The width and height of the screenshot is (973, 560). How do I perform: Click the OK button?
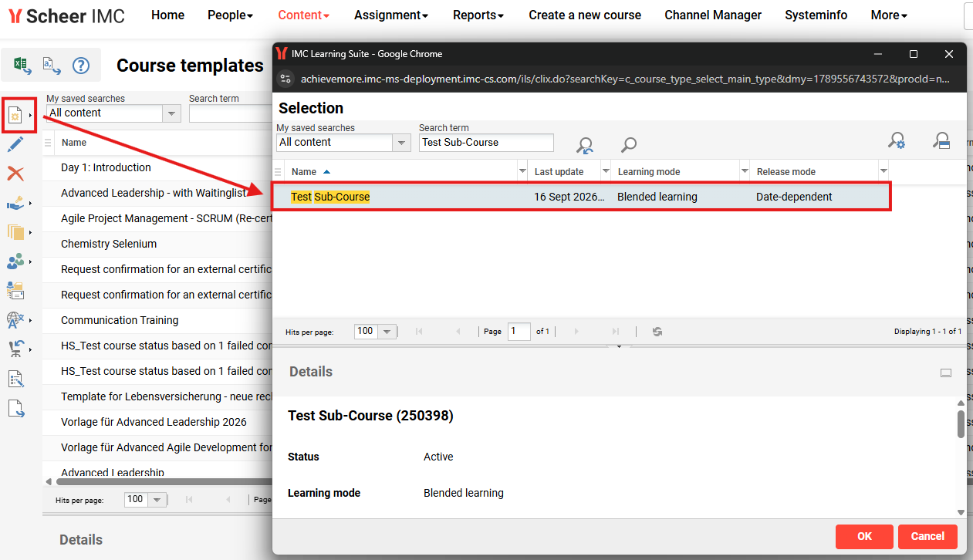point(864,537)
